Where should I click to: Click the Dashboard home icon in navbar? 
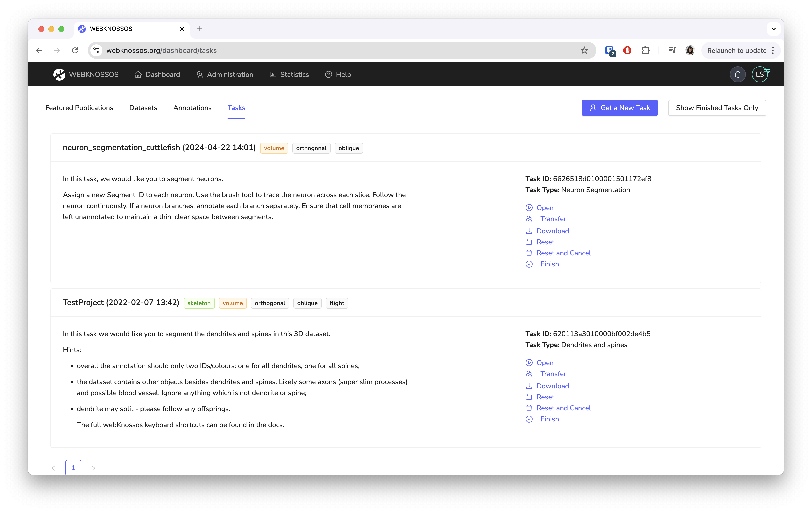click(x=138, y=74)
